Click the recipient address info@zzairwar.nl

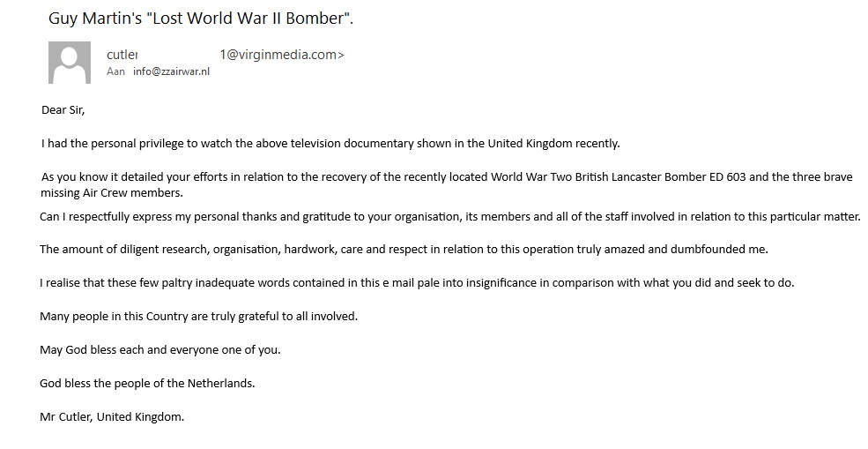(172, 72)
